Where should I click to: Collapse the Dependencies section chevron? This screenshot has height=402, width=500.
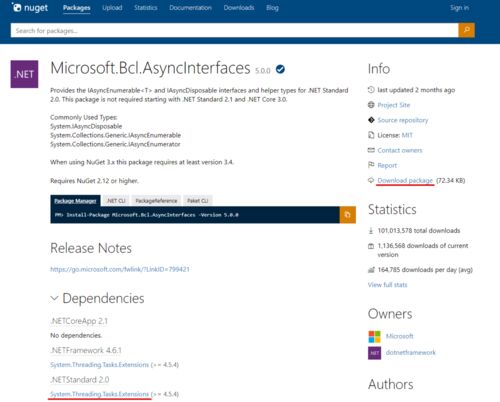(x=54, y=298)
